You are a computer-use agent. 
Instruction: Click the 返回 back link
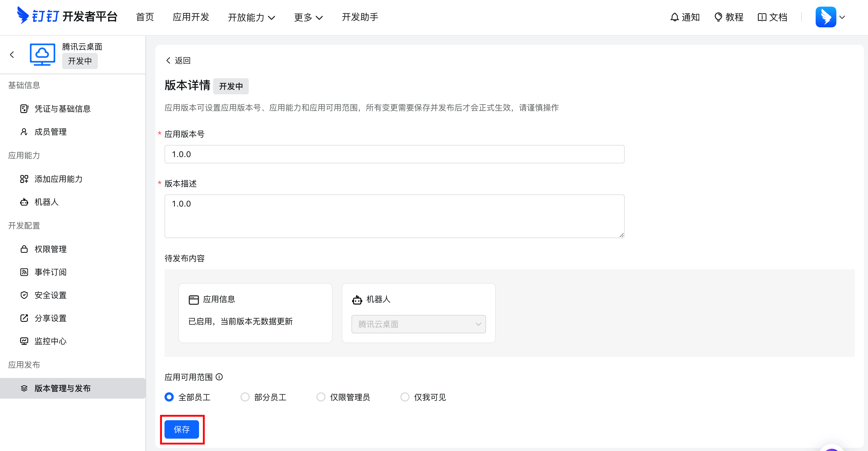pyautogui.click(x=178, y=60)
